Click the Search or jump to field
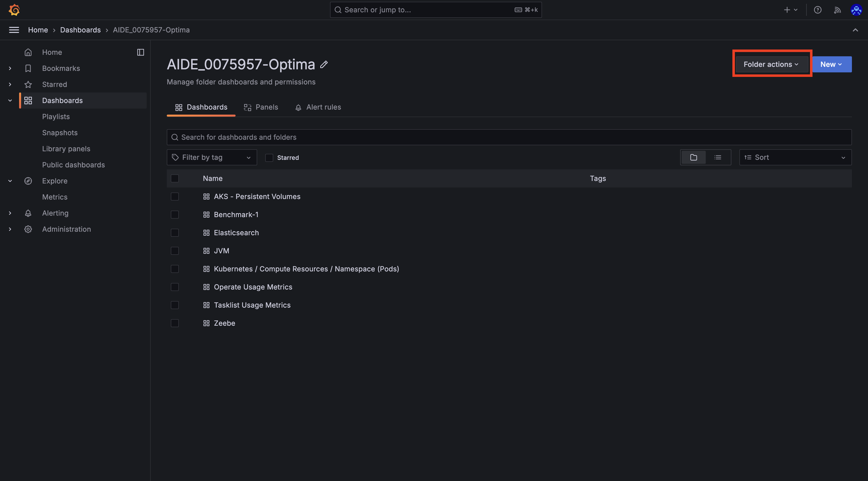Viewport: 868px width, 481px height. (436, 10)
